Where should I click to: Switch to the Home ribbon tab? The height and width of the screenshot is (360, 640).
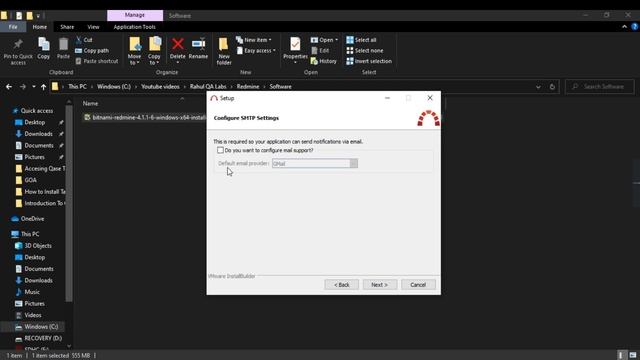point(40,27)
